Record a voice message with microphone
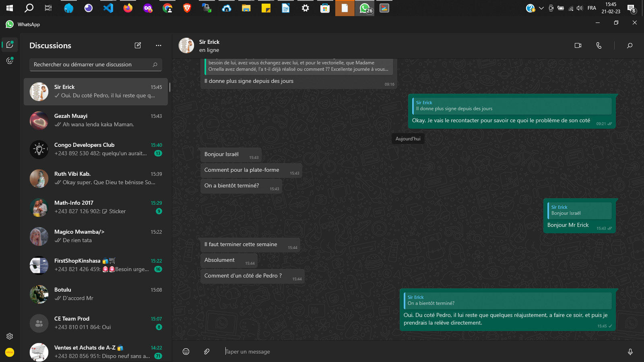Image resolution: width=644 pixels, height=362 pixels. tap(630, 352)
